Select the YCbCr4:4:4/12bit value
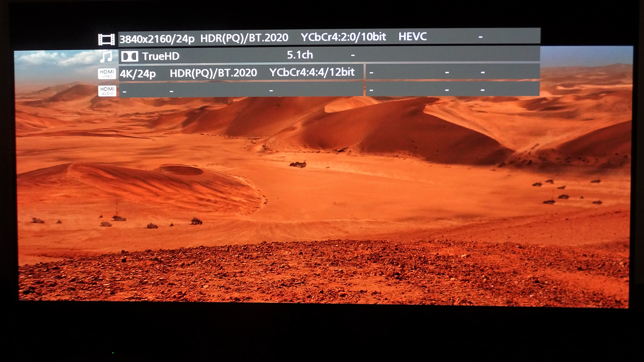Viewport: 644px width, 362px height. click(x=312, y=72)
